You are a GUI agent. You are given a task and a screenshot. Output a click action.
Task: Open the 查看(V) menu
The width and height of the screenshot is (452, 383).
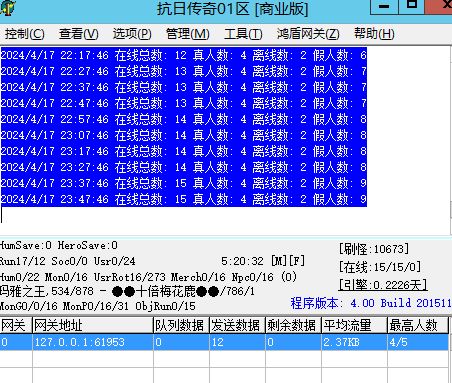(x=79, y=34)
